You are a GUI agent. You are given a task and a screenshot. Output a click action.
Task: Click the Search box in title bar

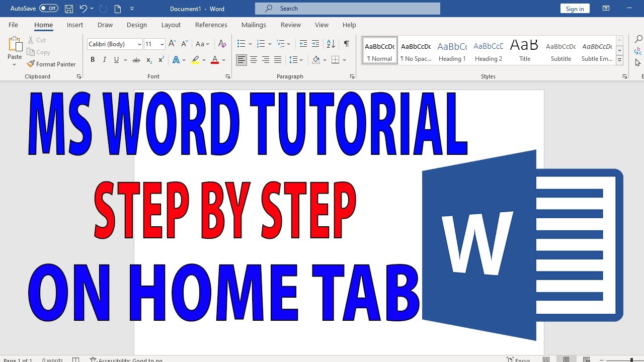click(348, 9)
